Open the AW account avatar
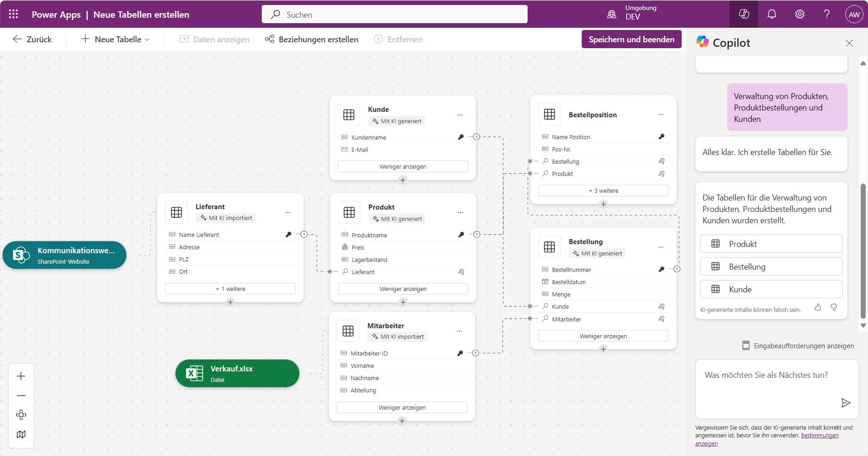The image size is (868, 456). pyautogui.click(x=854, y=14)
